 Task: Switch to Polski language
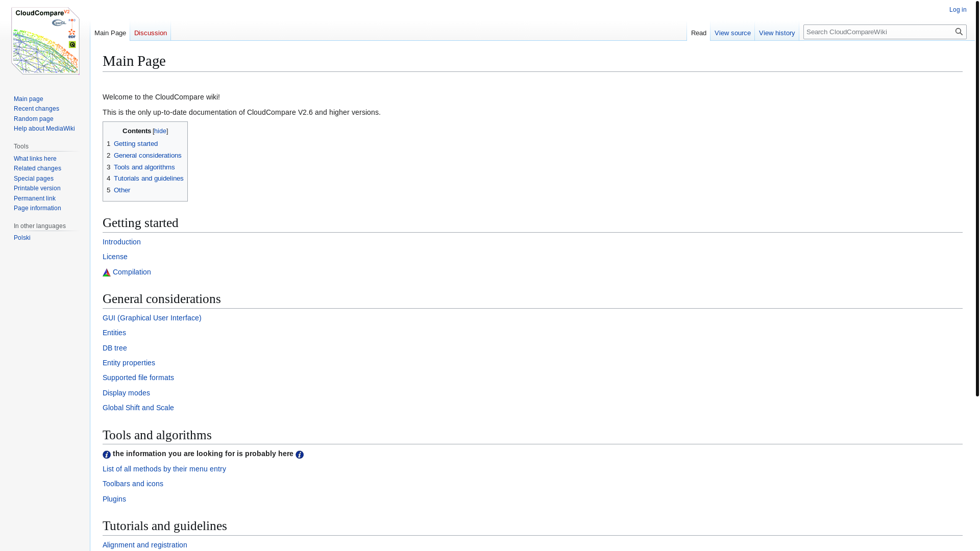[22, 238]
